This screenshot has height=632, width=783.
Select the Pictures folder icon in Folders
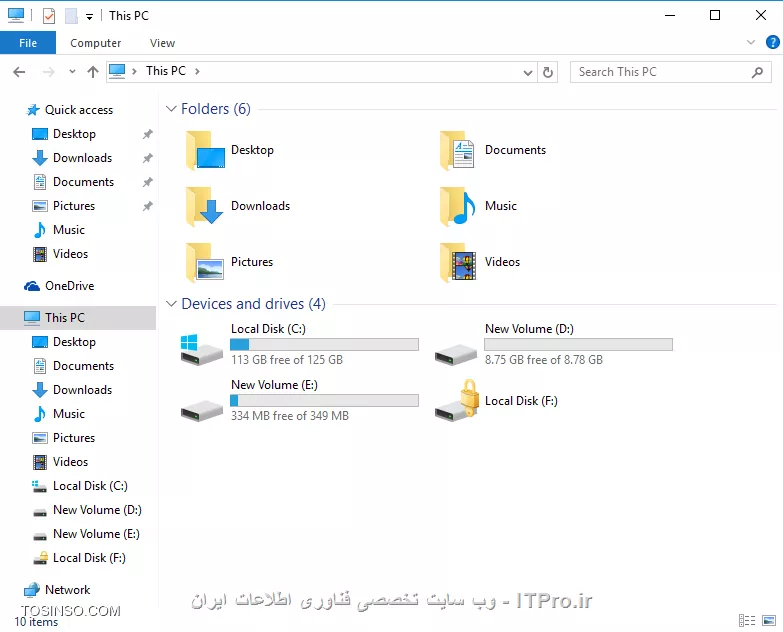click(x=205, y=262)
